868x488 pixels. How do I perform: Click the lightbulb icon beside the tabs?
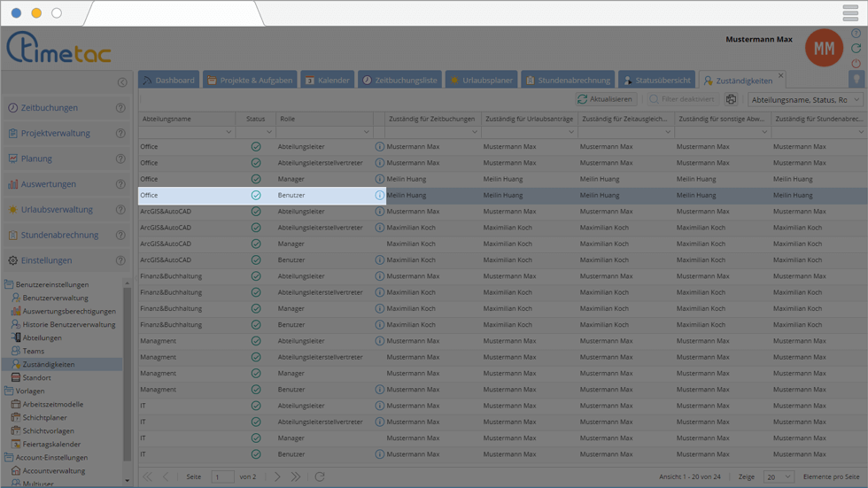click(x=856, y=80)
